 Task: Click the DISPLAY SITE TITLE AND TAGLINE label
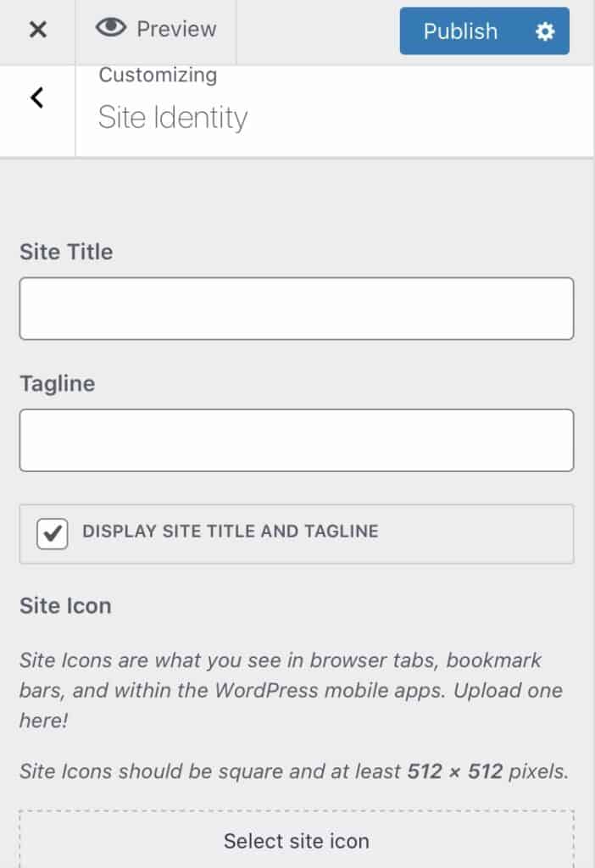pyautogui.click(x=231, y=531)
